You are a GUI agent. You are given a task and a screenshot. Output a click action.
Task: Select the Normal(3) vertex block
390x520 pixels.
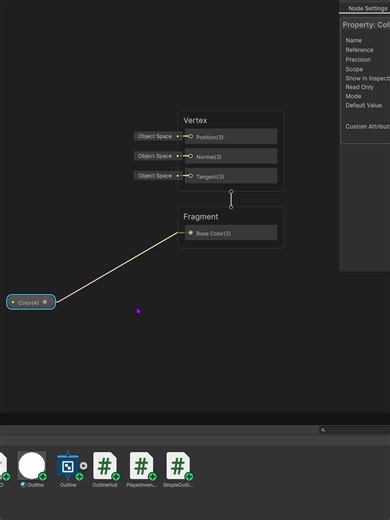tap(231, 156)
